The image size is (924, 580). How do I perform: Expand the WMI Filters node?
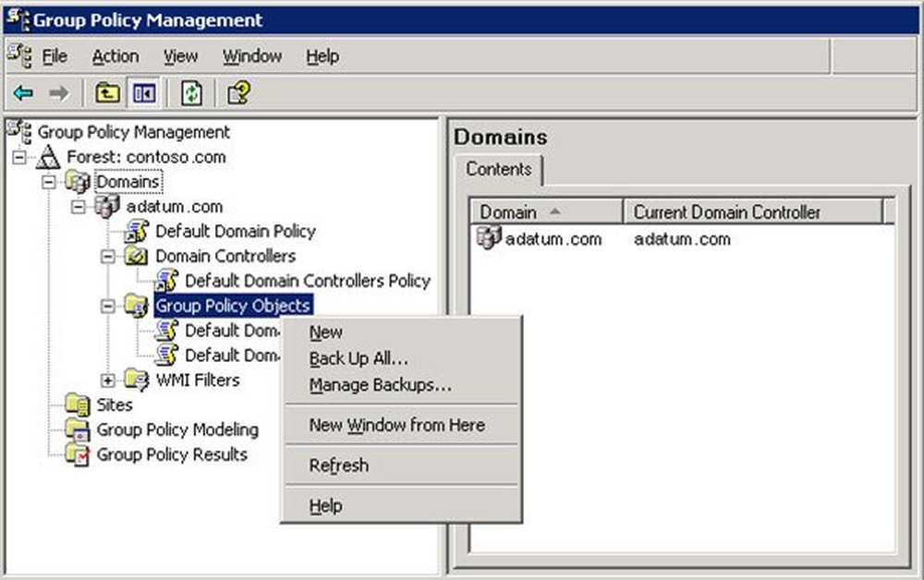tap(108, 380)
